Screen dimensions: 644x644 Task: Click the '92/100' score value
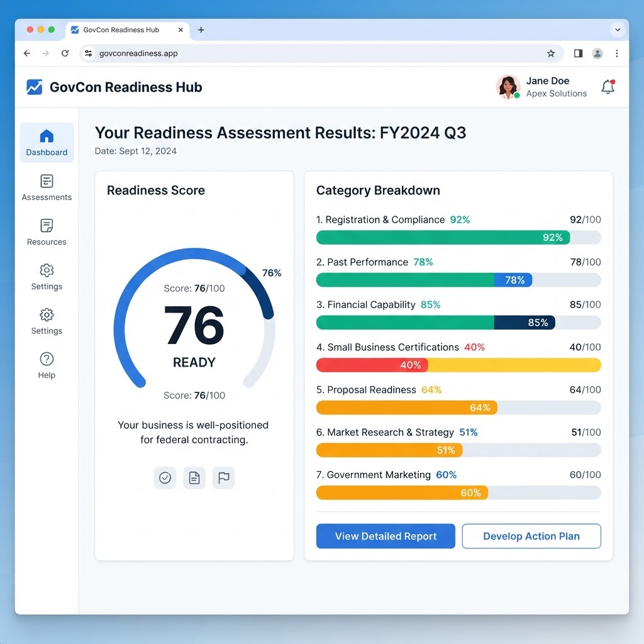click(586, 219)
